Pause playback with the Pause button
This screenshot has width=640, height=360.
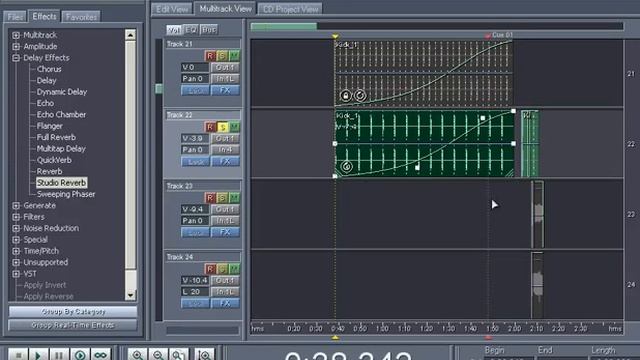coord(59,354)
